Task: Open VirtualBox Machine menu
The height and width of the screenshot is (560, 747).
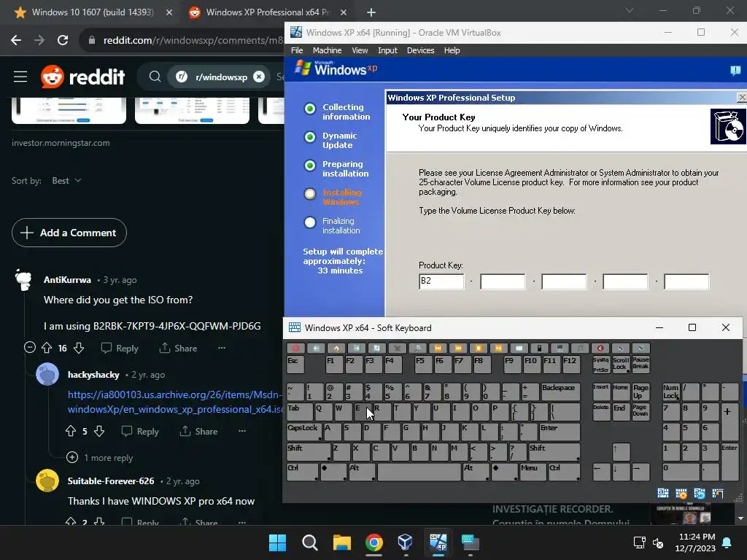Action: pos(327,50)
